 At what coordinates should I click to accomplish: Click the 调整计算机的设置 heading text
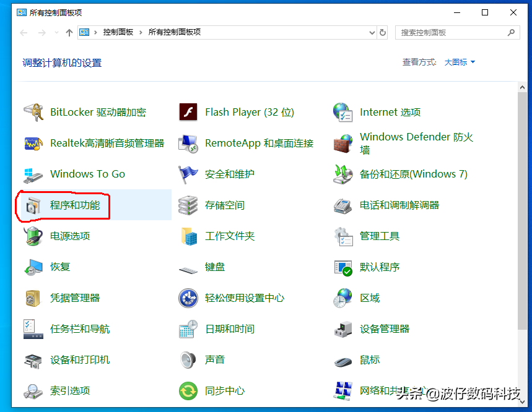click(x=62, y=63)
